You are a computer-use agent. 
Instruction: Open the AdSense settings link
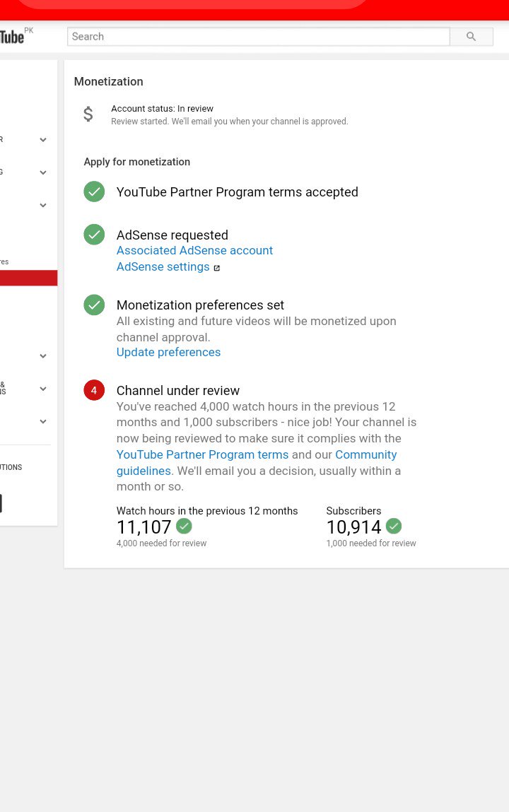[x=163, y=266]
